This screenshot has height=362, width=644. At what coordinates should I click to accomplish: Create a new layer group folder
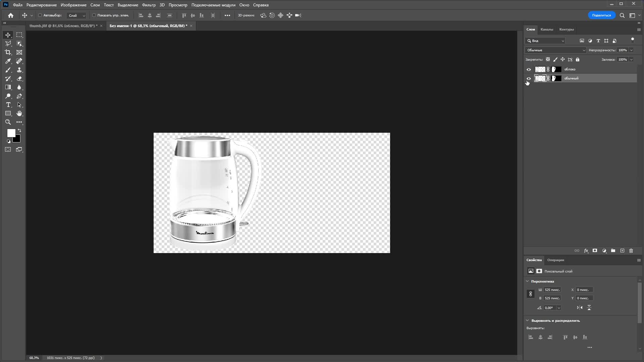(613, 251)
